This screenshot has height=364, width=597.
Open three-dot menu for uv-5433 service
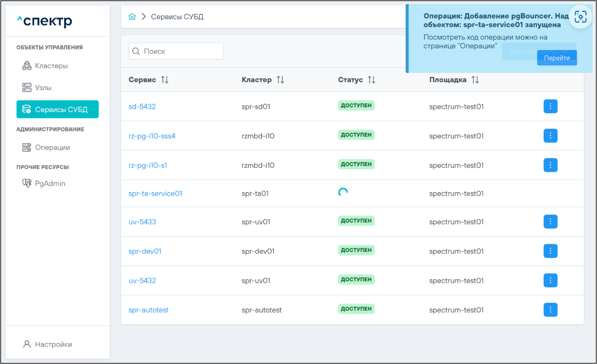(x=550, y=222)
